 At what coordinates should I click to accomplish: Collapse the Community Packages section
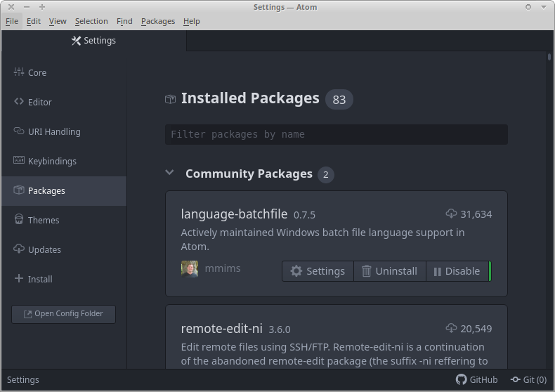pyautogui.click(x=169, y=173)
